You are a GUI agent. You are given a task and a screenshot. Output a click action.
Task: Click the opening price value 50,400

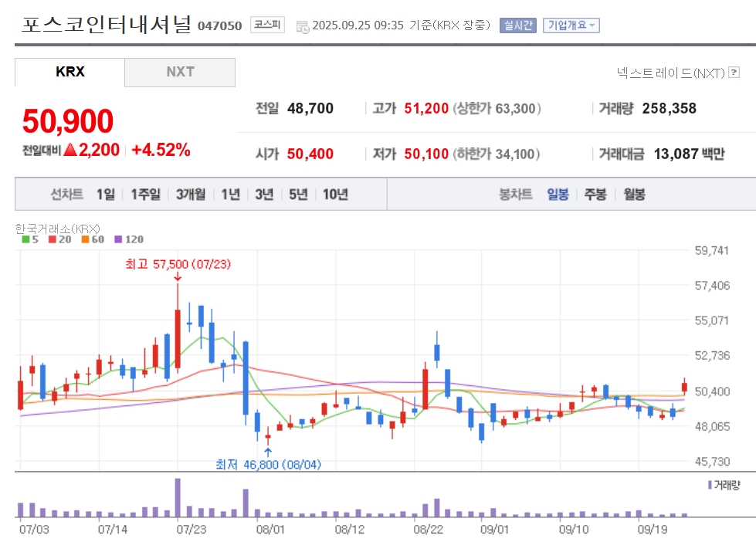coord(310,154)
